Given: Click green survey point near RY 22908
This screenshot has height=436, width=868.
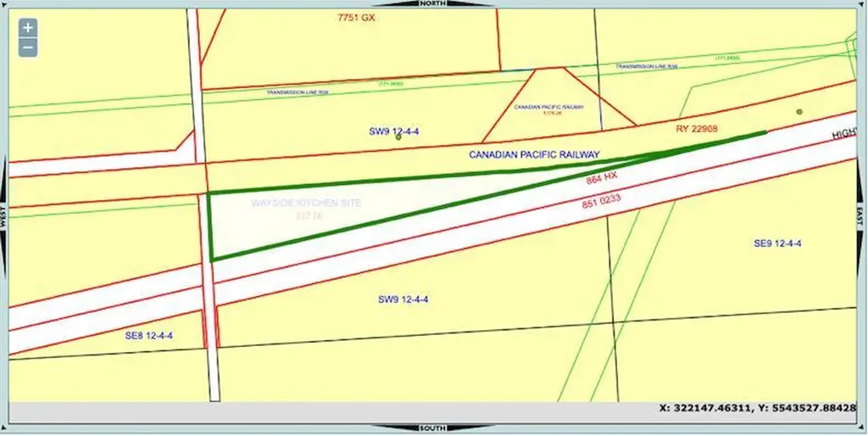Looking at the screenshot, I should (x=799, y=112).
